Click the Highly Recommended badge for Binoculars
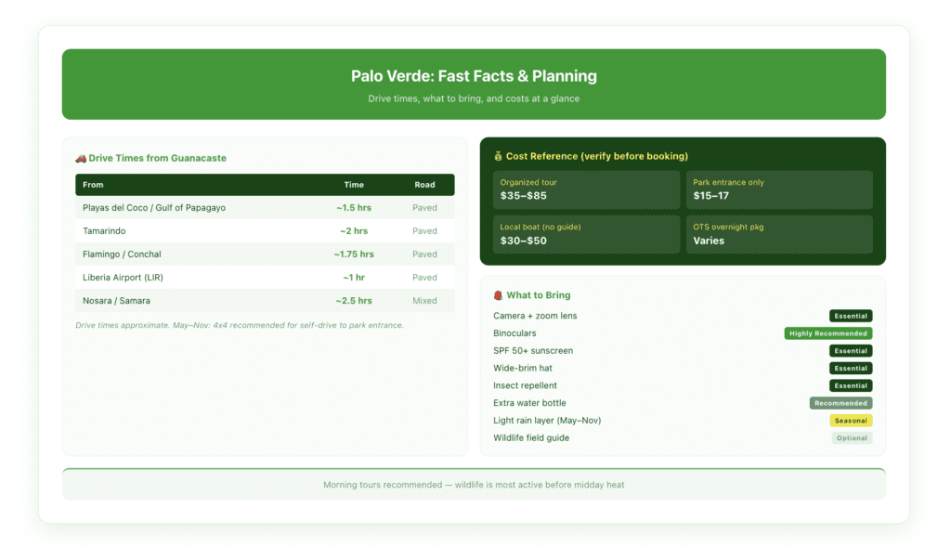 click(827, 333)
